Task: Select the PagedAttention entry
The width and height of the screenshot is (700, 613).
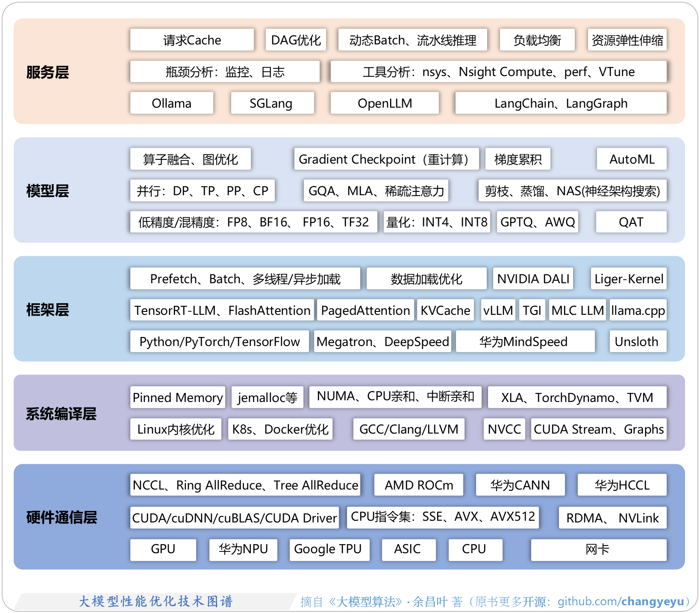Action: [365, 310]
